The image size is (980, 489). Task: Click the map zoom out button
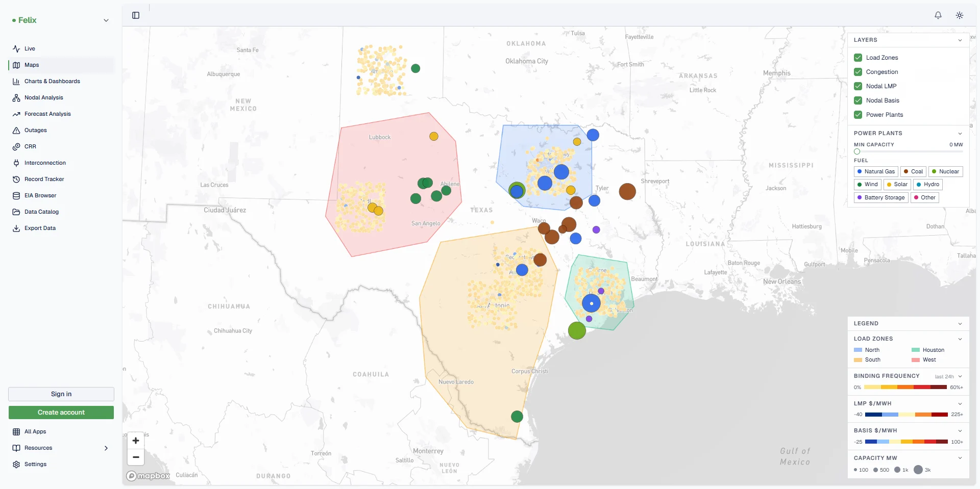click(x=136, y=457)
